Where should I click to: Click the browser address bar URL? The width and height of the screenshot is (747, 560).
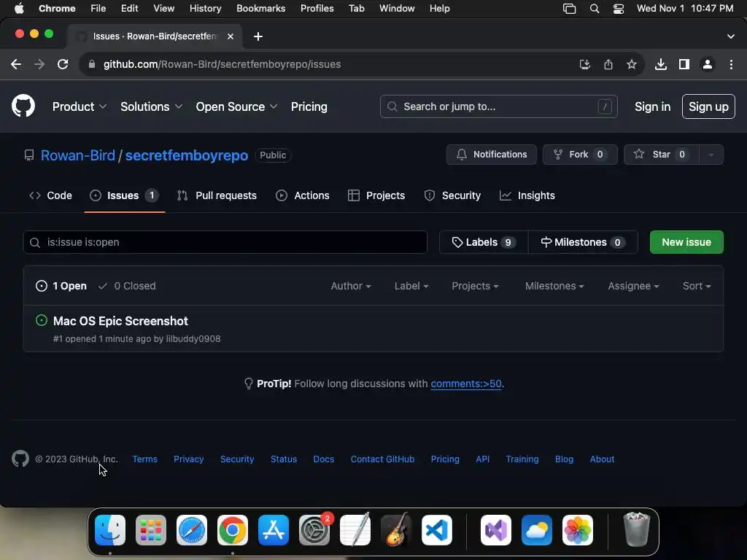pyautogui.click(x=222, y=64)
